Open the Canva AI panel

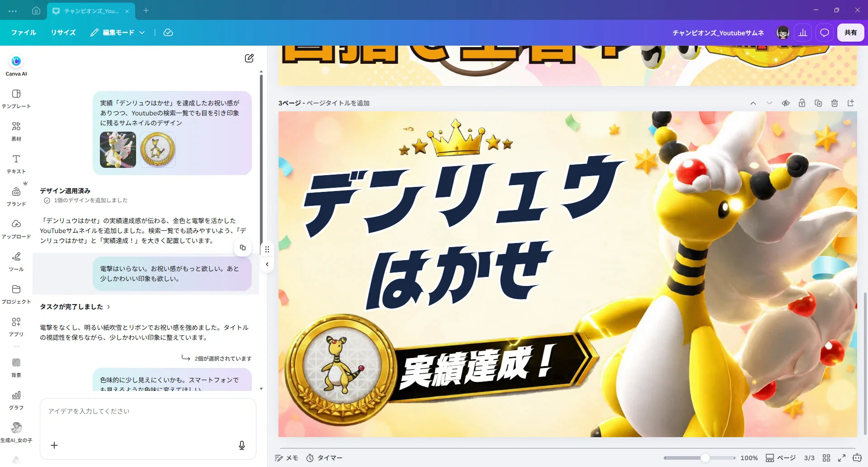[16, 66]
